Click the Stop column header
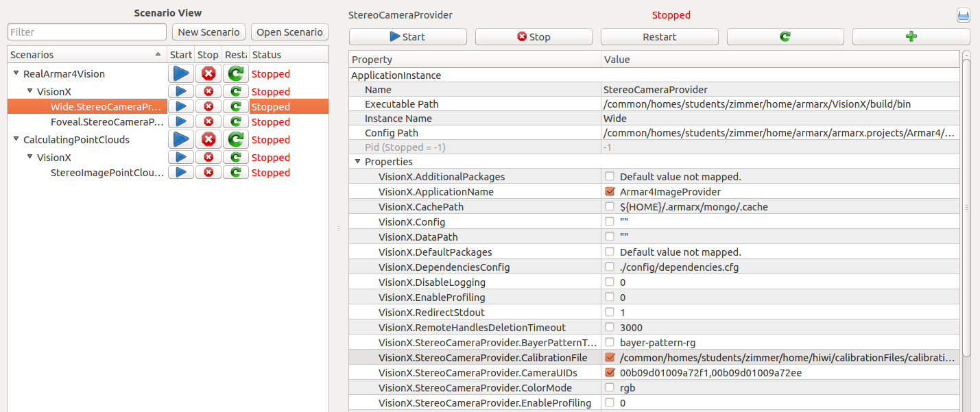The image size is (980, 412). (x=208, y=54)
